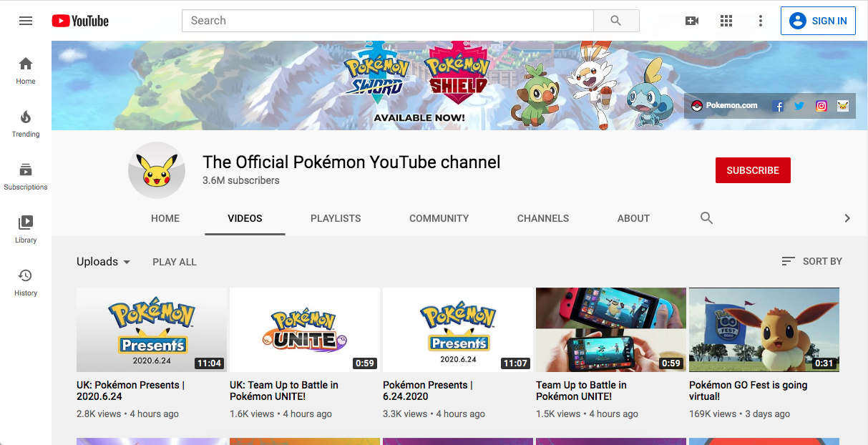Click the YouTube logo
The height and width of the screenshot is (445, 868).
(x=80, y=21)
